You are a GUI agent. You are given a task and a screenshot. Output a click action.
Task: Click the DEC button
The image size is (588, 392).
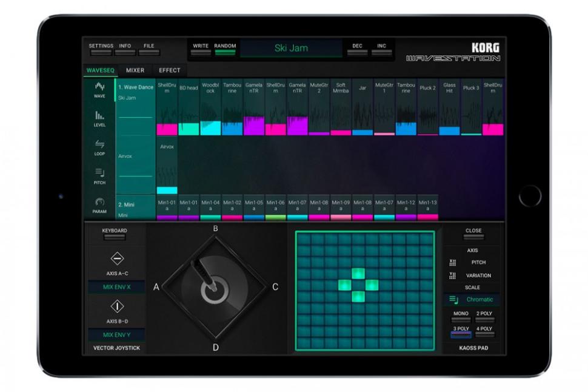point(358,49)
